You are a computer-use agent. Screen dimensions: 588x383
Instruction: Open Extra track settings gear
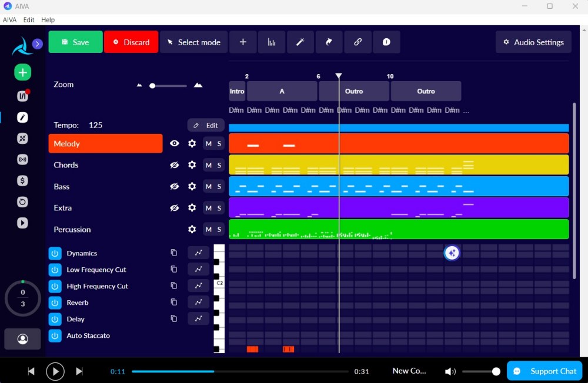click(192, 207)
